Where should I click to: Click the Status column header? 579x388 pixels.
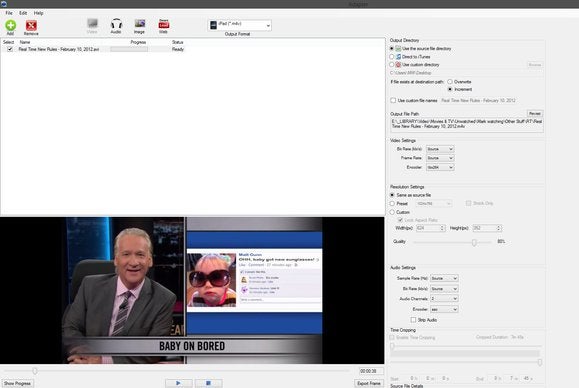[178, 42]
